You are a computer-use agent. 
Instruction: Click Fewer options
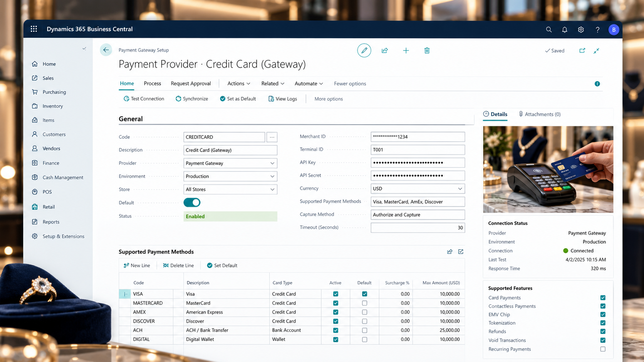[x=350, y=83]
